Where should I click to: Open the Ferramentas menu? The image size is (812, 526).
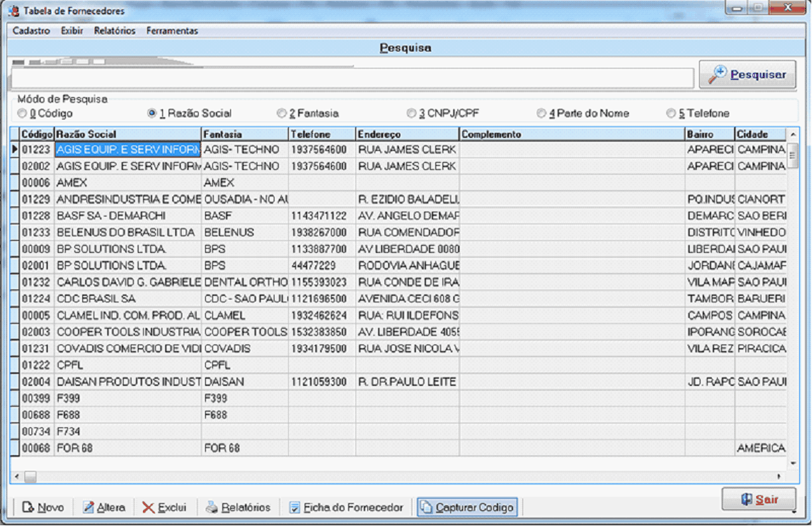pyautogui.click(x=172, y=31)
